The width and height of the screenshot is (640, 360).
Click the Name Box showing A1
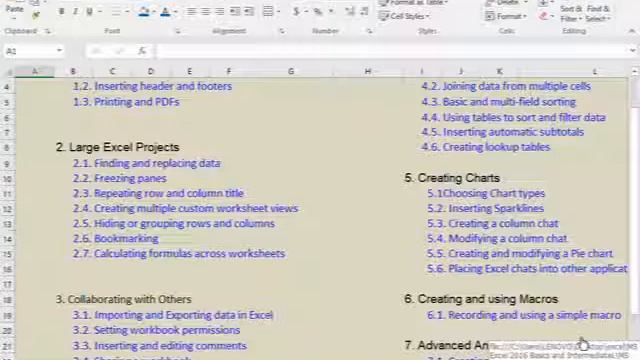[29, 51]
